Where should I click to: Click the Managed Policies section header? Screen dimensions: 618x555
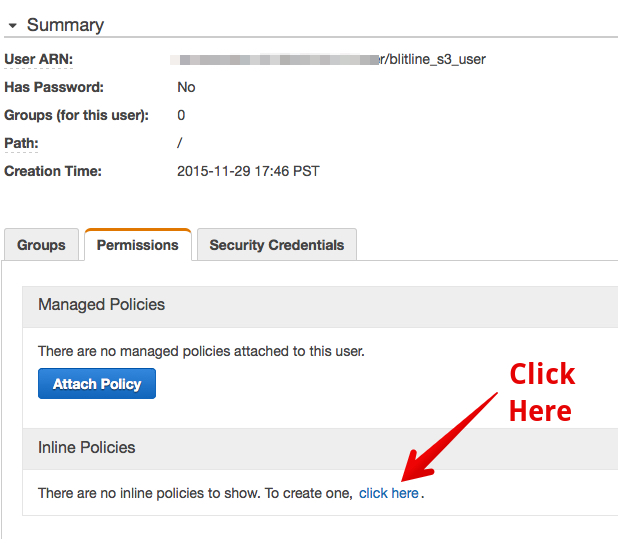point(320,307)
